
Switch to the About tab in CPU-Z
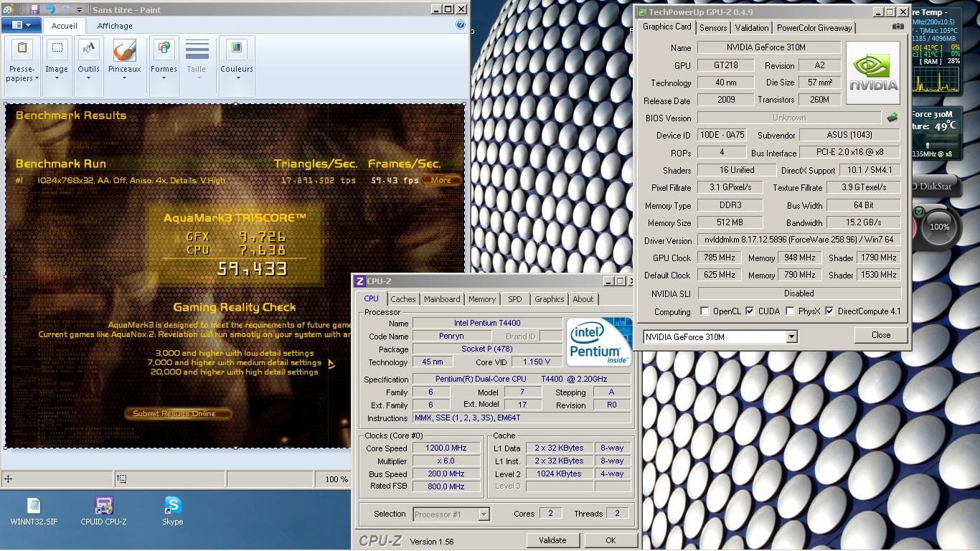583,300
